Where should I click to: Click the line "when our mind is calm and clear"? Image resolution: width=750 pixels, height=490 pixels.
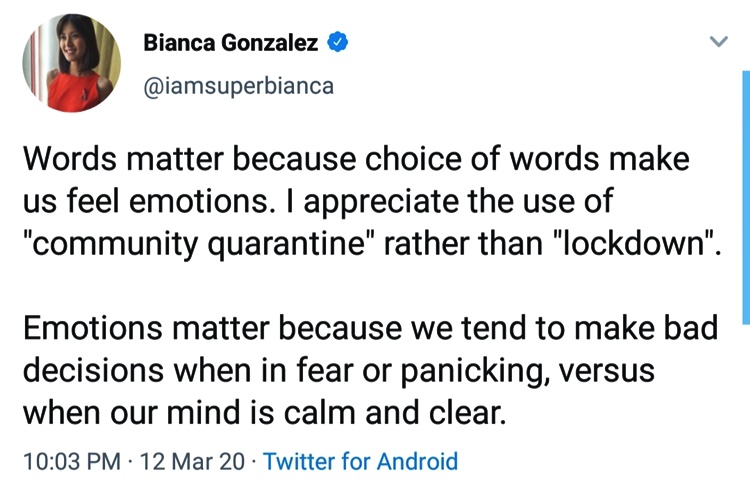[x=265, y=412]
